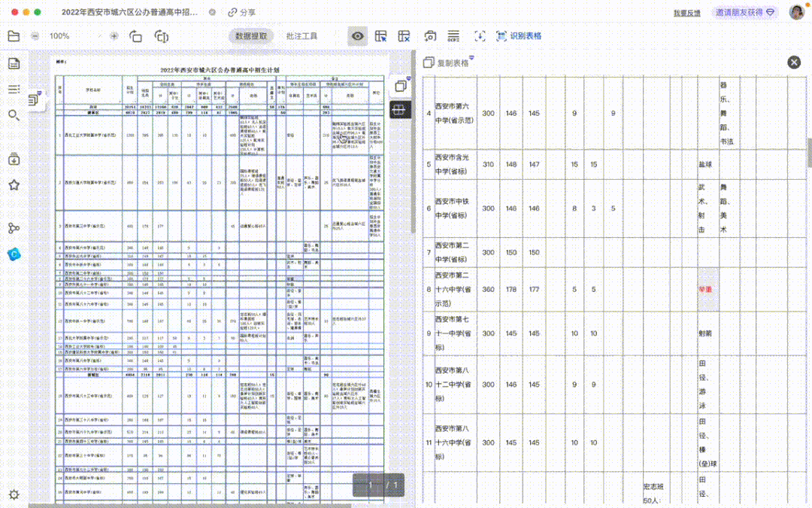
Task: Click the dark table-grid icon
Action: 400,109
